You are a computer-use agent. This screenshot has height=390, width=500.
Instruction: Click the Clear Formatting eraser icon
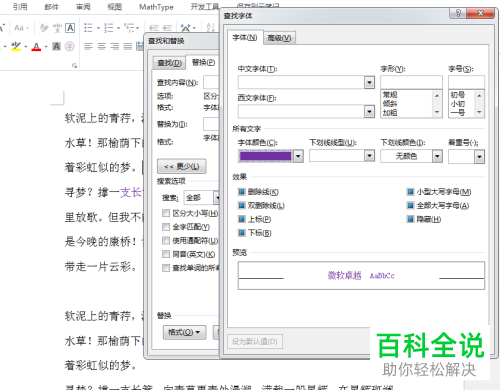pos(44,28)
